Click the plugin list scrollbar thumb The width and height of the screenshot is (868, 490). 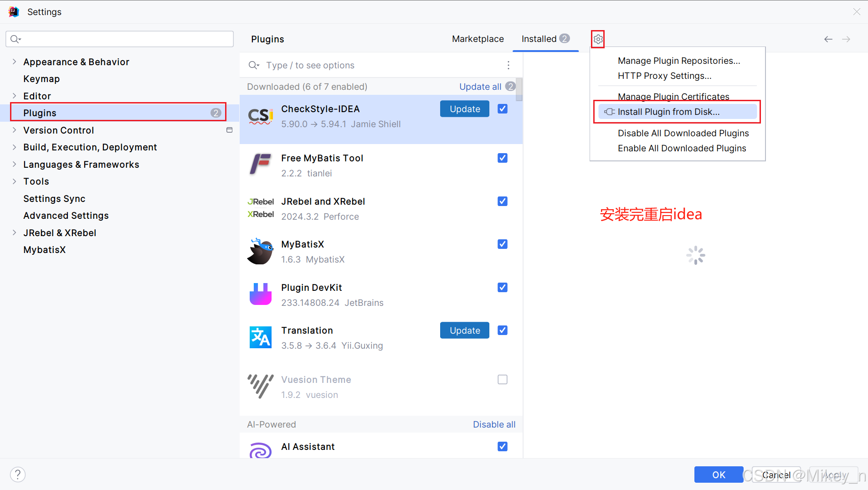point(519,89)
